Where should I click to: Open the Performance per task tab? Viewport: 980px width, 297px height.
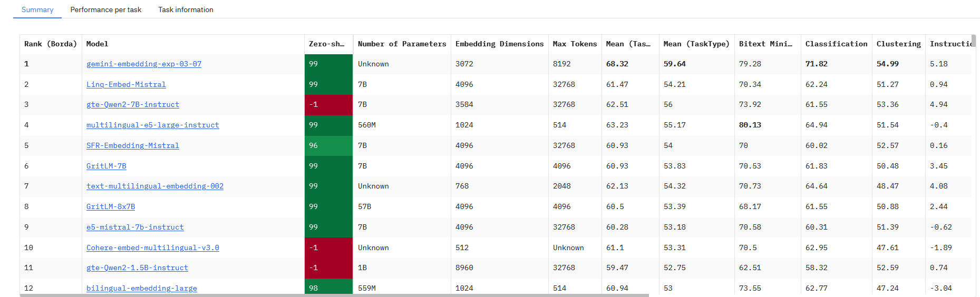[x=106, y=10]
